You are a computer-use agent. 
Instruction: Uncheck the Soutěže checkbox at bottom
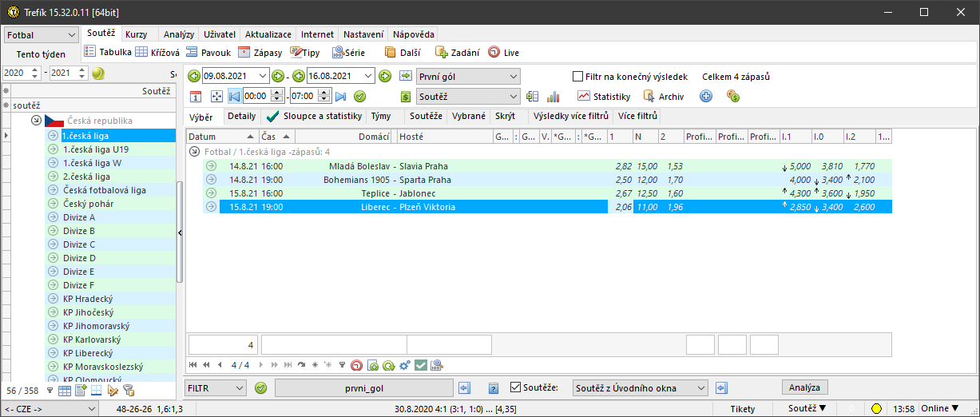pyautogui.click(x=515, y=387)
